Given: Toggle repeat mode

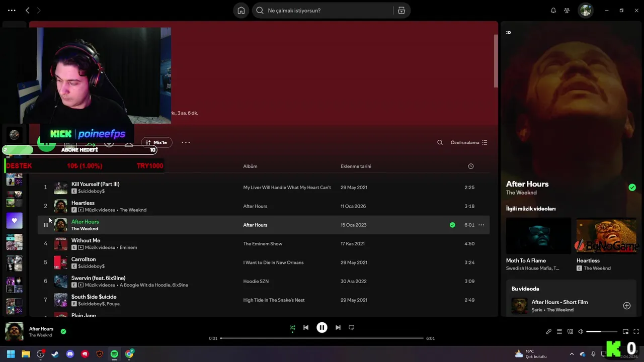Looking at the screenshot, I should pos(352,327).
